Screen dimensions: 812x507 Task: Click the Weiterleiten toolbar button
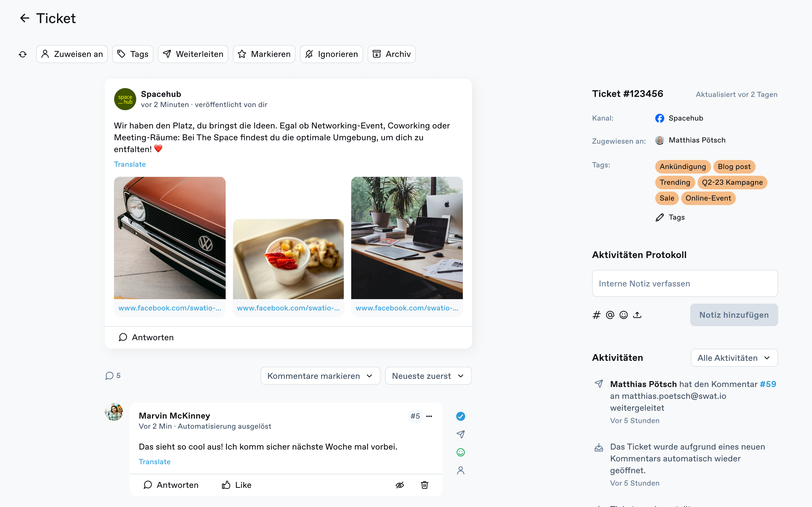[193, 54]
